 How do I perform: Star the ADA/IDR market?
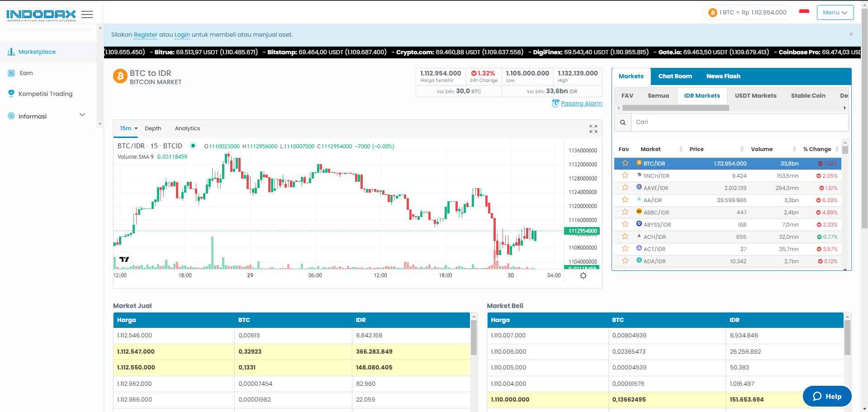625,261
